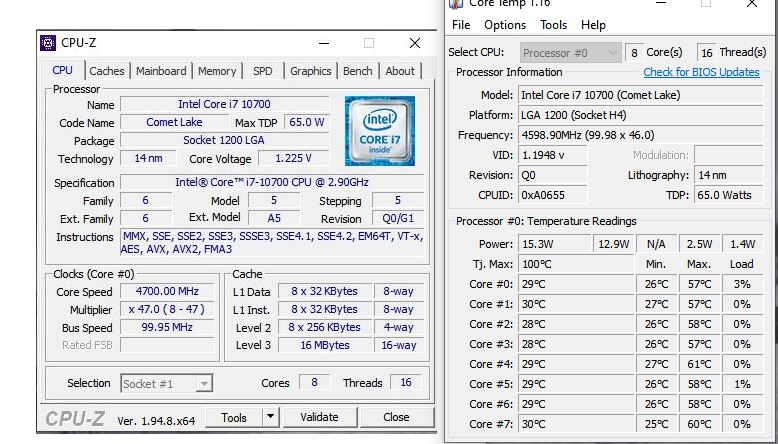Select the SPD tab
The width and height of the screenshot is (778, 444).
click(262, 71)
